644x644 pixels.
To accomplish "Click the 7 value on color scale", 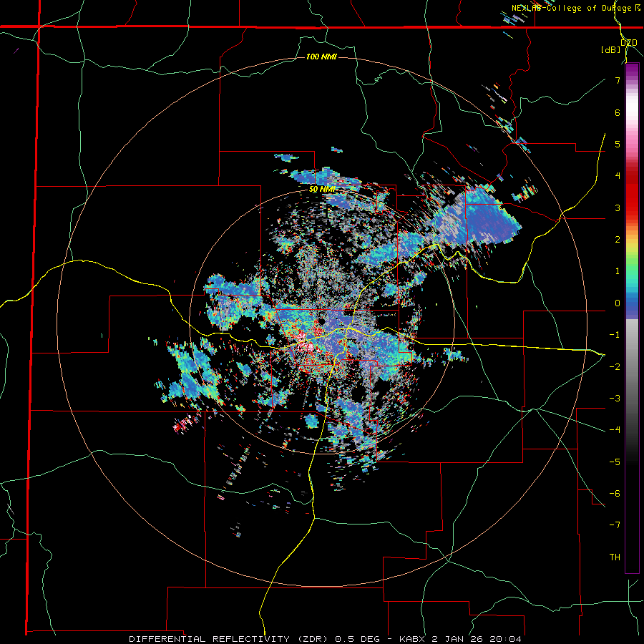I will pyautogui.click(x=618, y=80).
